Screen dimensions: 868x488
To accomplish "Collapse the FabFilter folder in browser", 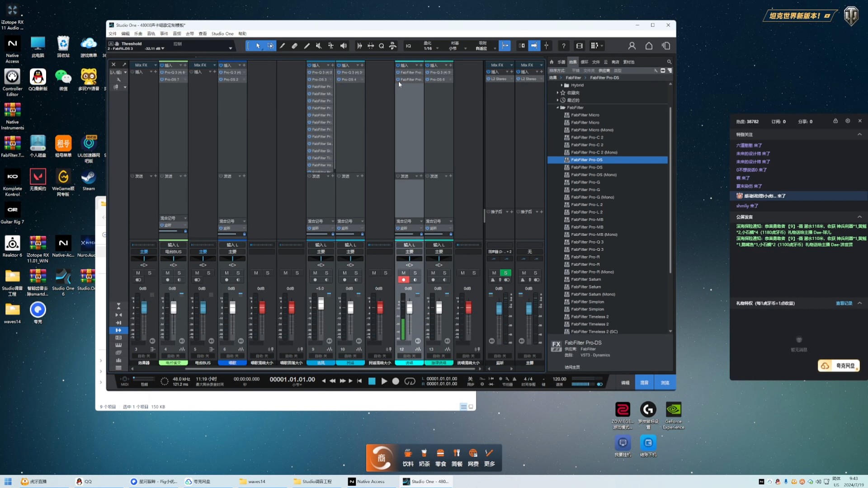I will click(x=558, y=108).
